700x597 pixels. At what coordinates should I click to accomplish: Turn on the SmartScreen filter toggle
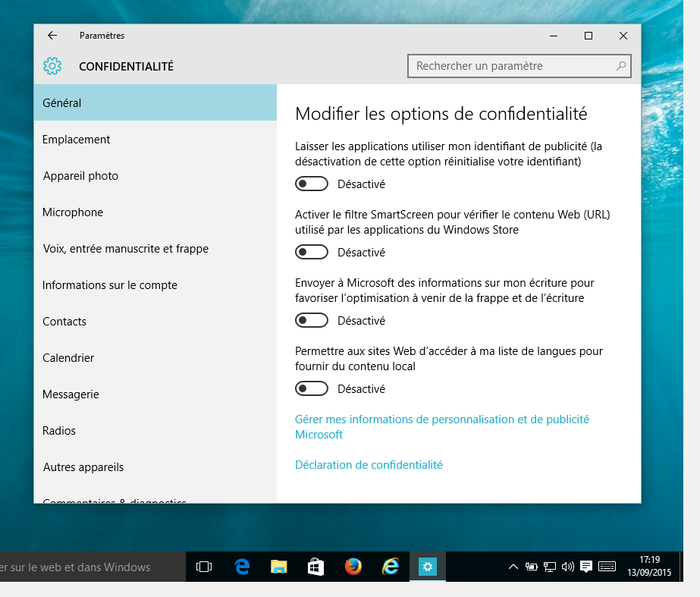point(312,252)
